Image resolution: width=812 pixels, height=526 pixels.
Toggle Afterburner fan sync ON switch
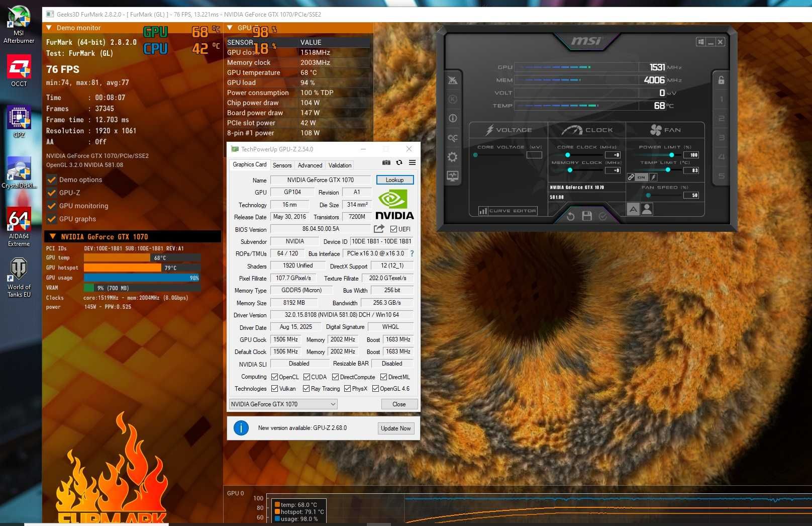[641, 177]
